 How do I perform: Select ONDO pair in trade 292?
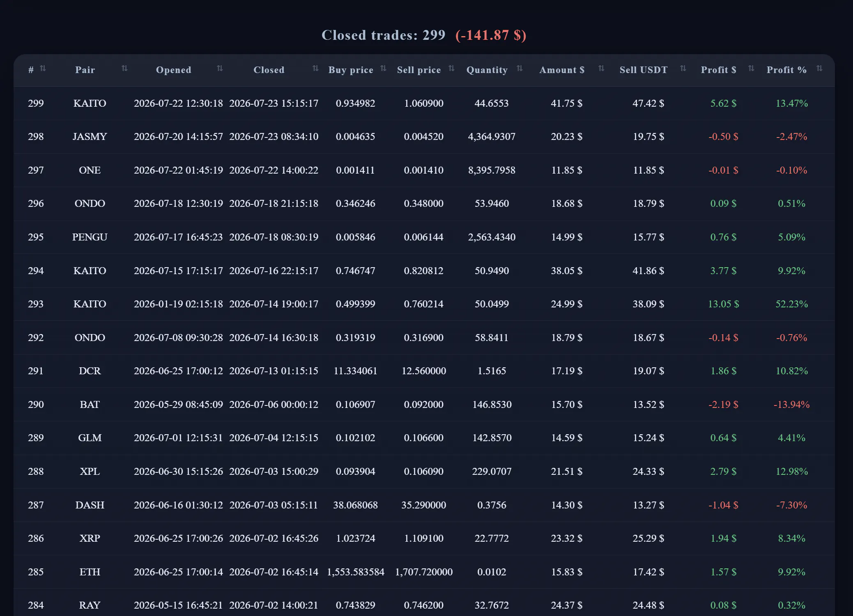(x=90, y=338)
